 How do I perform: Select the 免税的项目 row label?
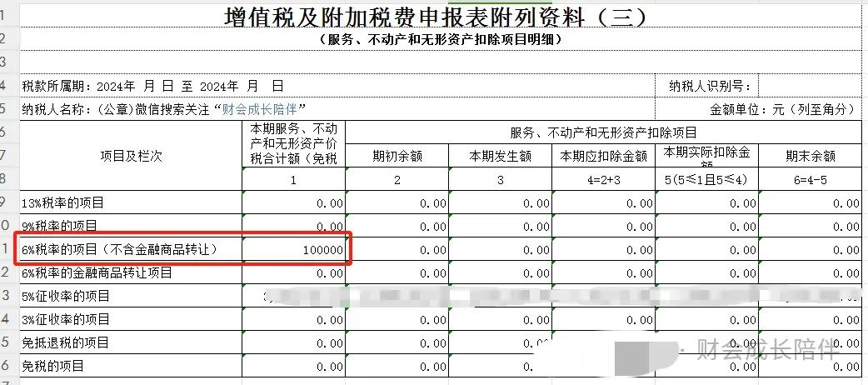point(131,366)
